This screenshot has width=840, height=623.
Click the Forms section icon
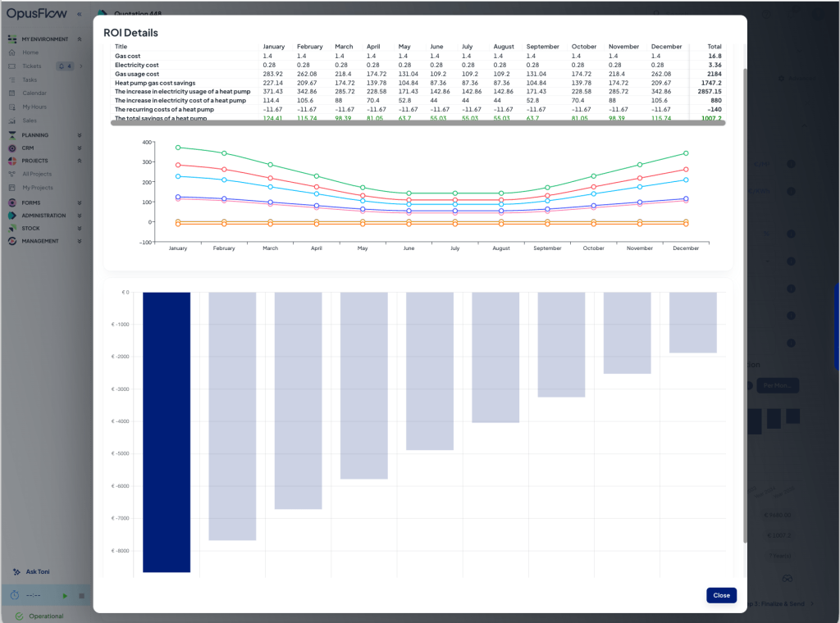pyautogui.click(x=12, y=202)
